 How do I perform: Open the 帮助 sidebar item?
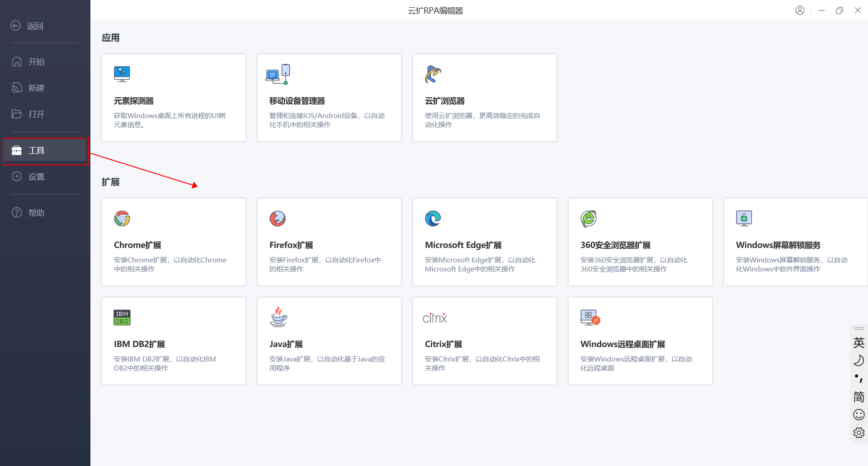[45, 213]
